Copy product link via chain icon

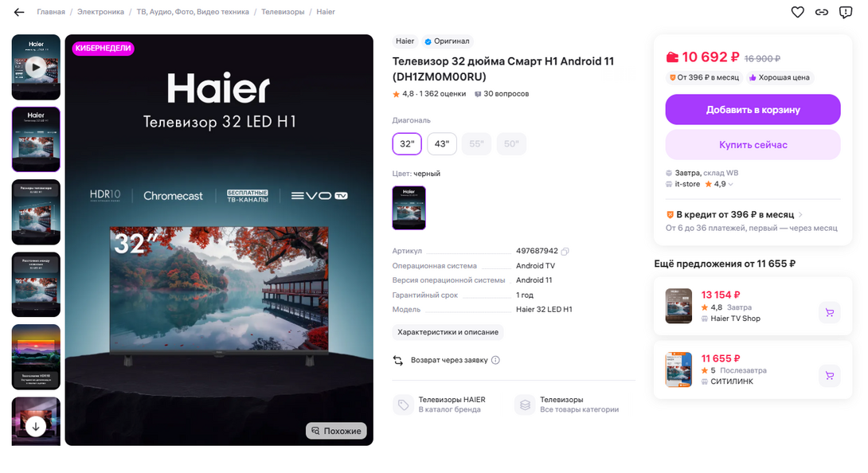[822, 12]
